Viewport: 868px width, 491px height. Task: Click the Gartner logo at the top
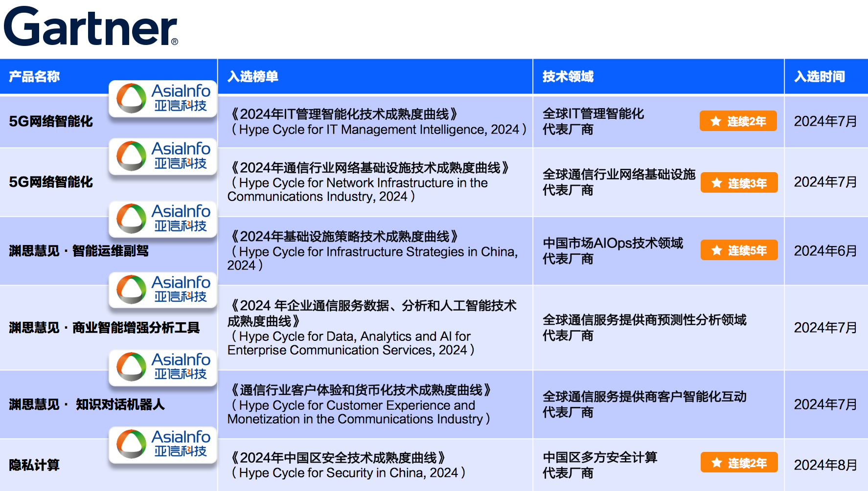(x=91, y=27)
